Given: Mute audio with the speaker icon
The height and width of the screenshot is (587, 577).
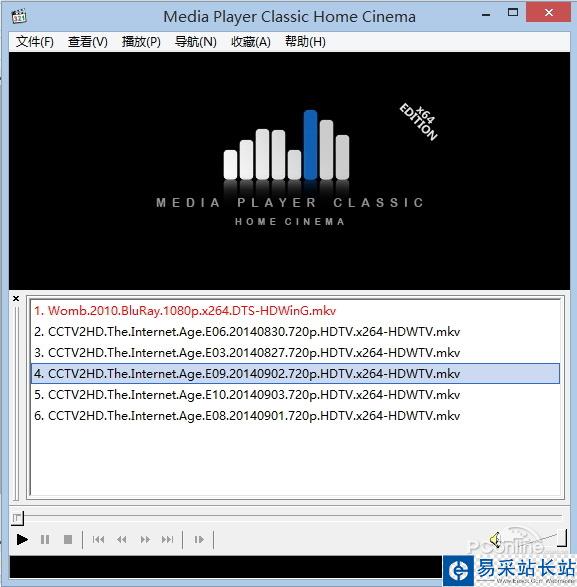Looking at the screenshot, I should (x=495, y=540).
